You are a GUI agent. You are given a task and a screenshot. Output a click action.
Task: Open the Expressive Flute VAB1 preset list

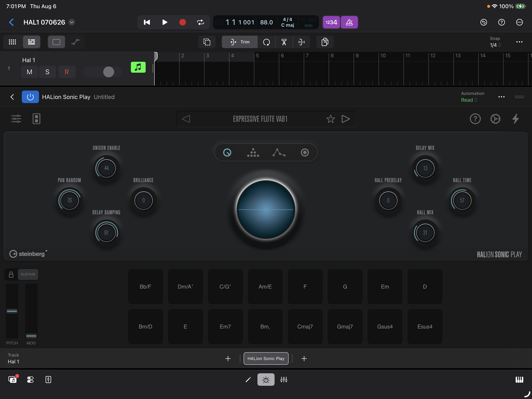[260, 119]
